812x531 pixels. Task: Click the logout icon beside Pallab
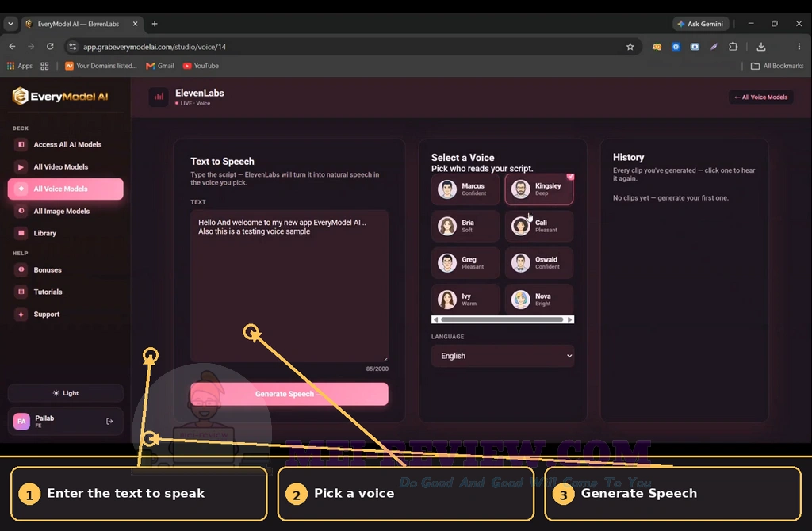[x=109, y=422]
